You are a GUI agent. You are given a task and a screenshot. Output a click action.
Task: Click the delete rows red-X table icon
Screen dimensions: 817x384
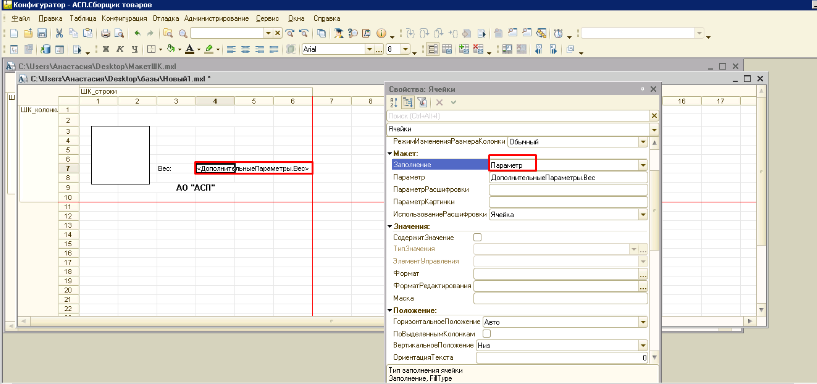click(x=478, y=49)
